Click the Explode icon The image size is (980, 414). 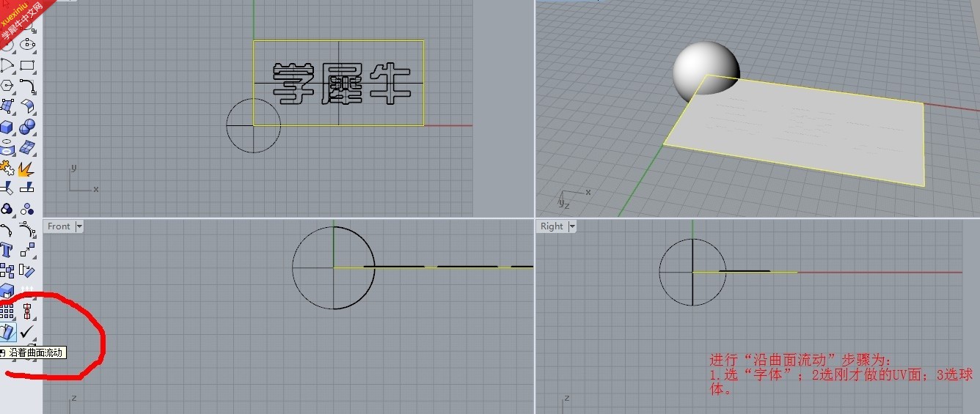click(x=28, y=169)
